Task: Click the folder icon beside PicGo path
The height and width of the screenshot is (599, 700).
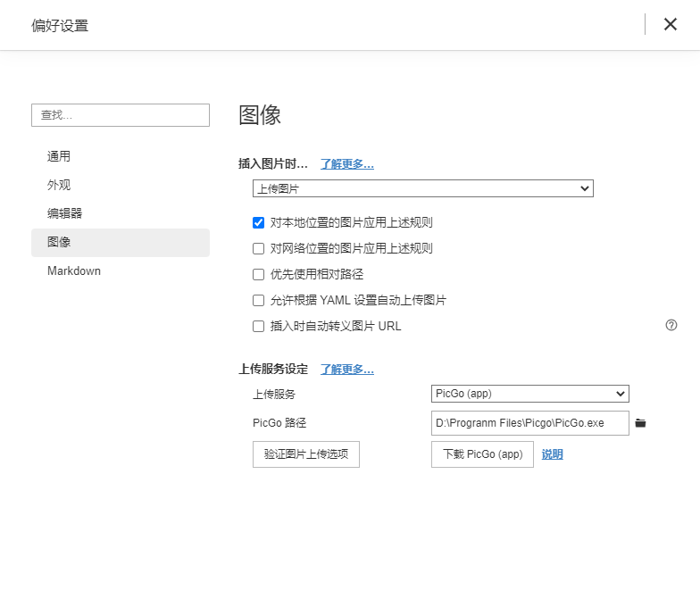Action: pos(640,423)
